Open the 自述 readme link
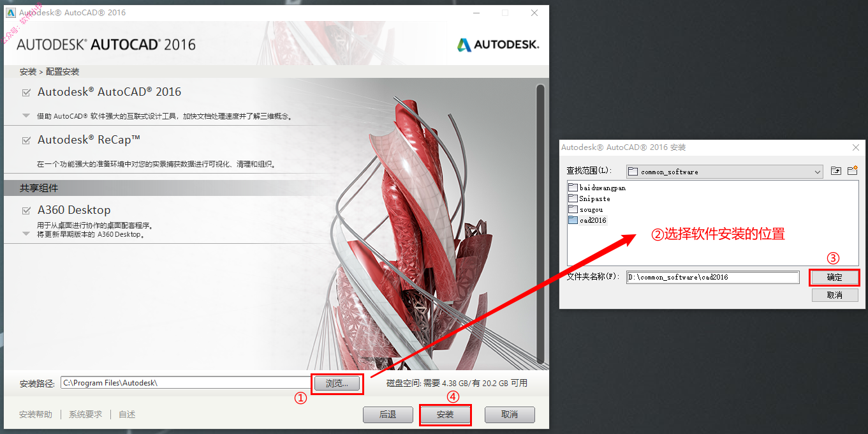Screen dimensions: 868x434 tap(127, 415)
